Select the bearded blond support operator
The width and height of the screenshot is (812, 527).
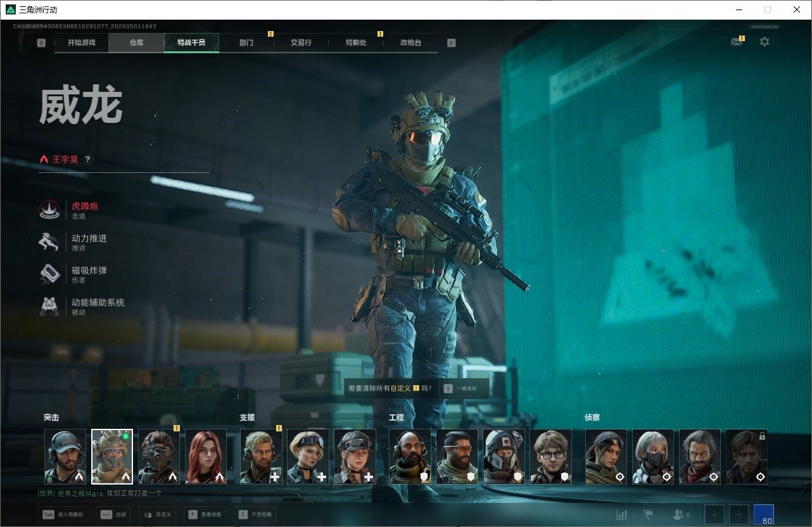tap(261, 457)
